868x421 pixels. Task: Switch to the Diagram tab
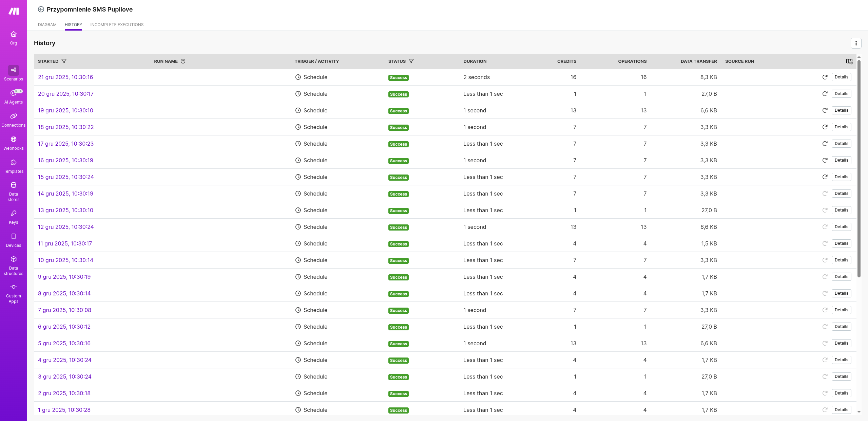tap(47, 25)
